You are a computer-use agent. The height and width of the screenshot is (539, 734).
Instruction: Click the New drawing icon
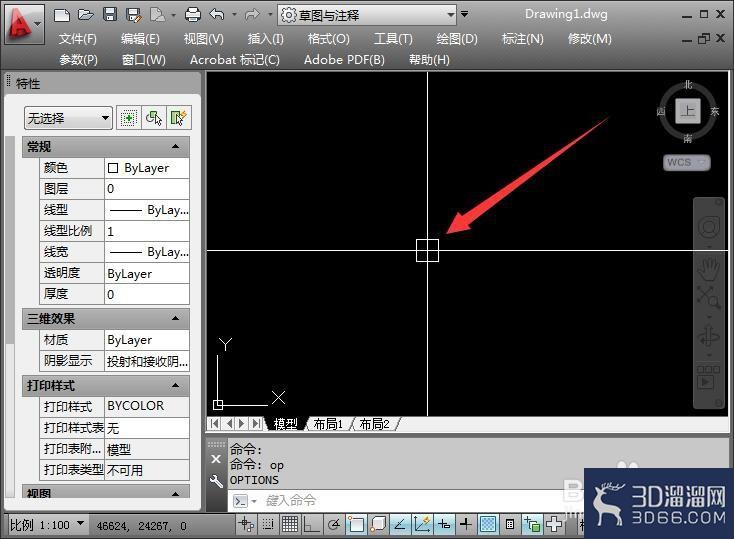[x=62, y=15]
